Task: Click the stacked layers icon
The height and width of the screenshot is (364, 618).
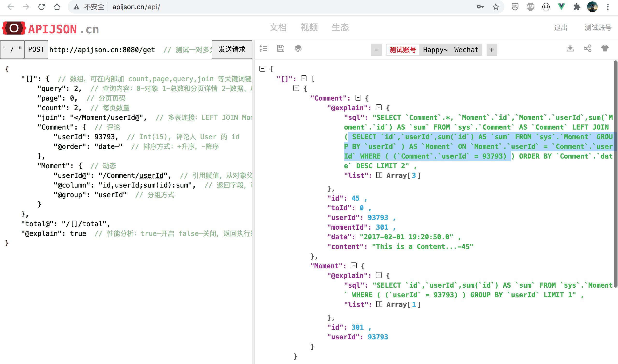Action: click(298, 49)
